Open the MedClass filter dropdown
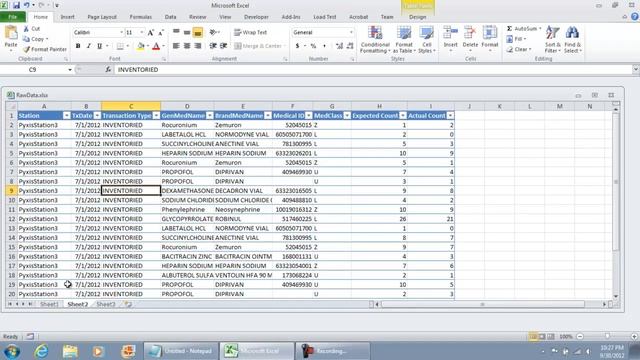Viewport: 640px width, 360px height. point(347,116)
